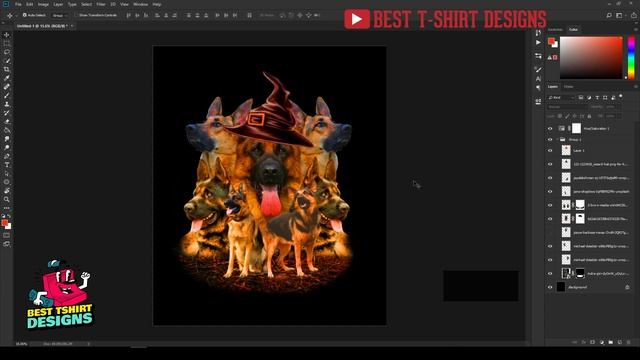This screenshot has height=360, width=640.
Task: Hide the Hue/Saturation 1 layer
Action: tap(550, 129)
